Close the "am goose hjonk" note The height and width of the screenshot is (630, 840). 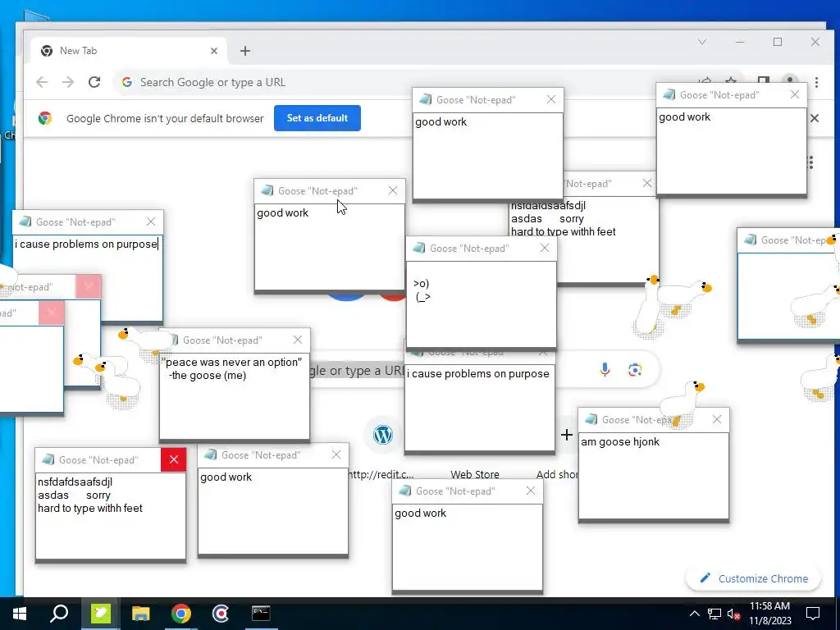[717, 419]
